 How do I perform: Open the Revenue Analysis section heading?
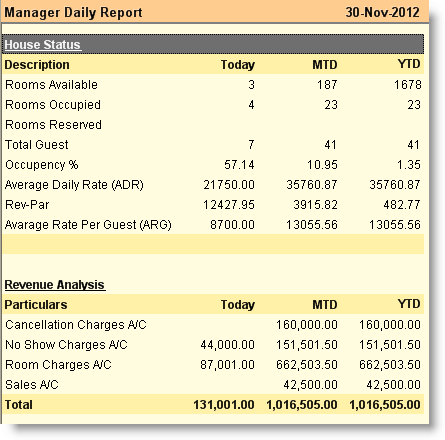pyautogui.click(x=55, y=285)
